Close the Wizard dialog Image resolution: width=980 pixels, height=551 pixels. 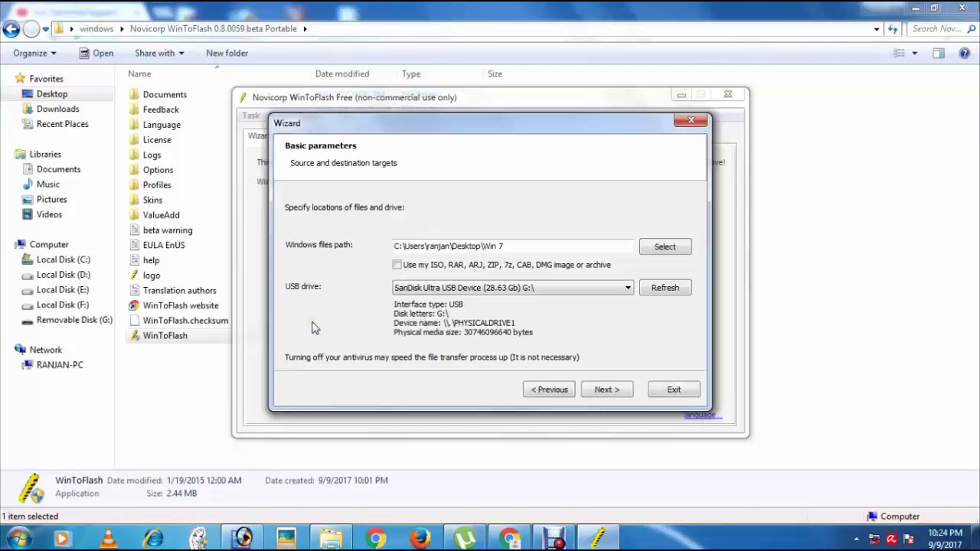(691, 120)
